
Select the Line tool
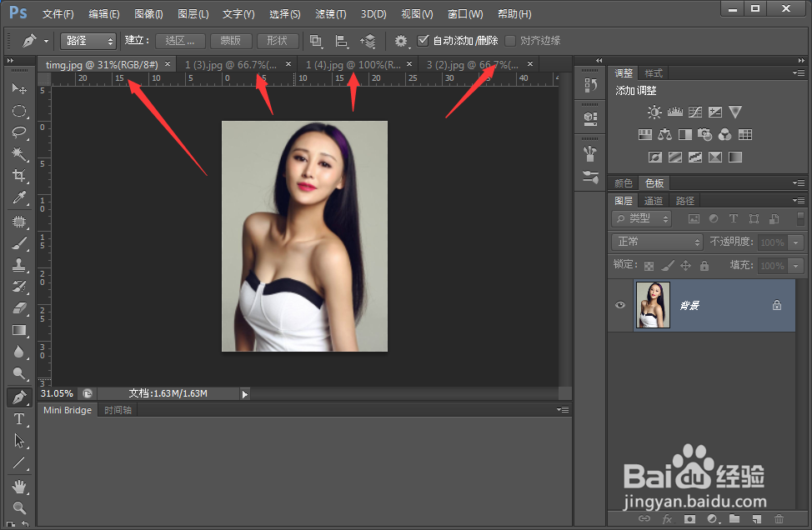point(19,462)
